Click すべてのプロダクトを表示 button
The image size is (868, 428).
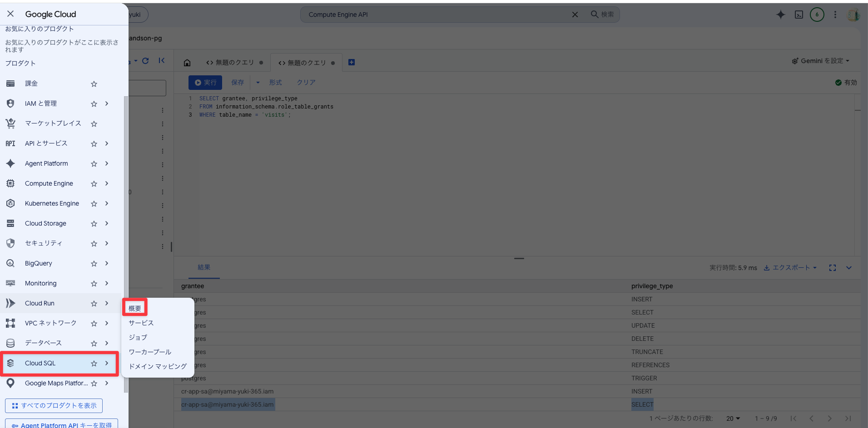click(x=54, y=406)
